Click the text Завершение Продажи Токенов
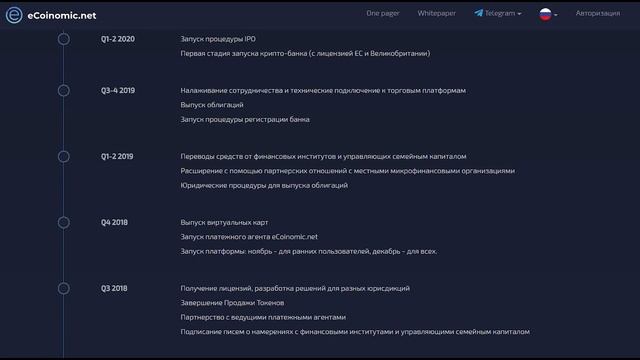Image resolution: width=640 pixels, height=360 pixels. click(232, 303)
